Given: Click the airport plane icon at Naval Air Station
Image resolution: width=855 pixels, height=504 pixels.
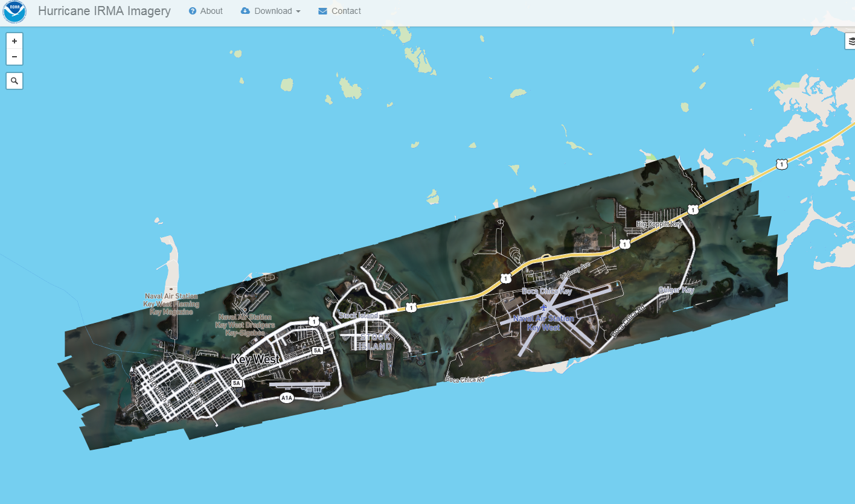Looking at the screenshot, I should tap(543, 308).
